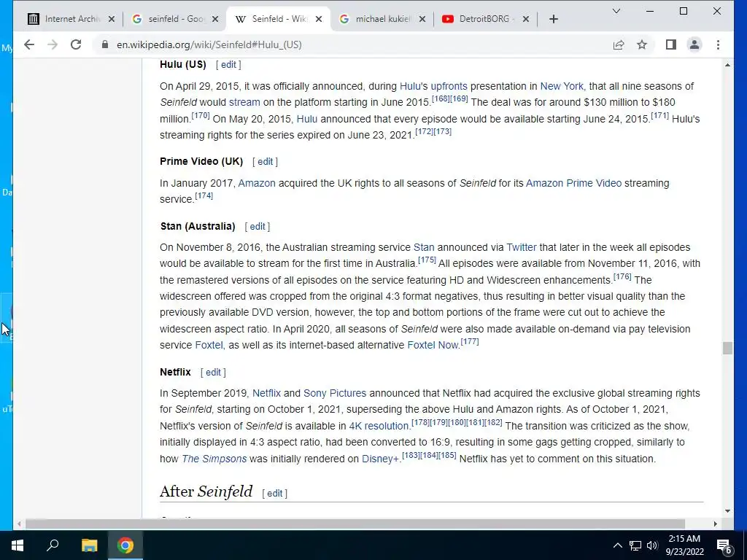Image resolution: width=747 pixels, height=560 pixels.
Task: Edit the Hulu (US) section
Action: [228, 65]
